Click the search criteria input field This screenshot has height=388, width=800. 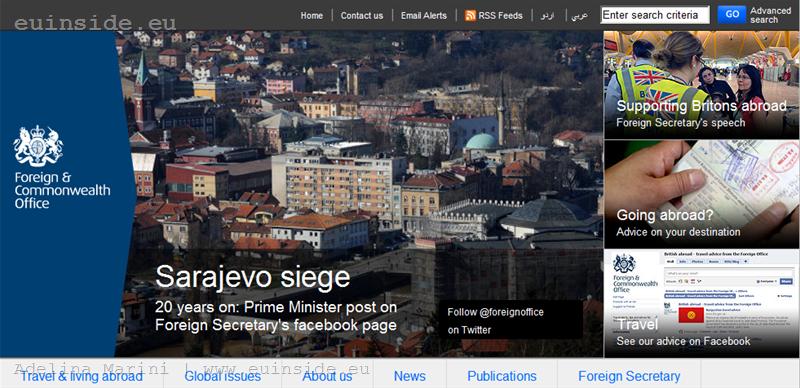pyautogui.click(x=655, y=15)
